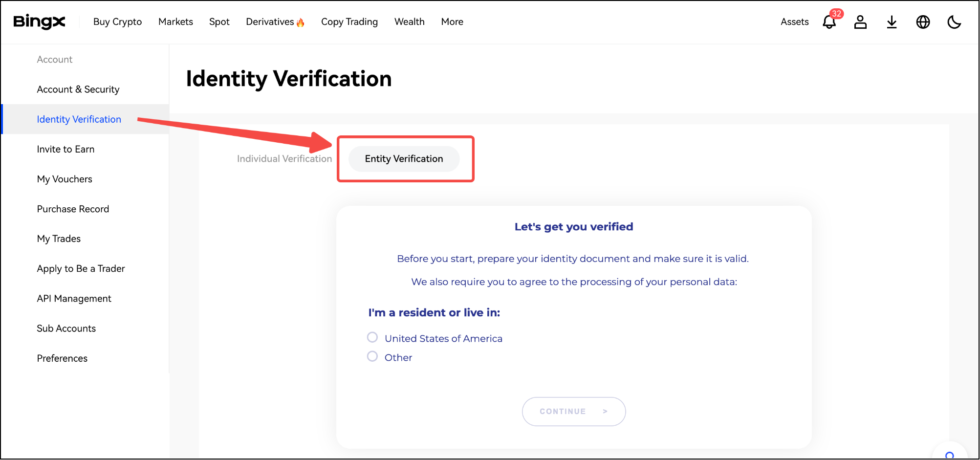
Task: Expand the More menu
Action: tap(452, 22)
